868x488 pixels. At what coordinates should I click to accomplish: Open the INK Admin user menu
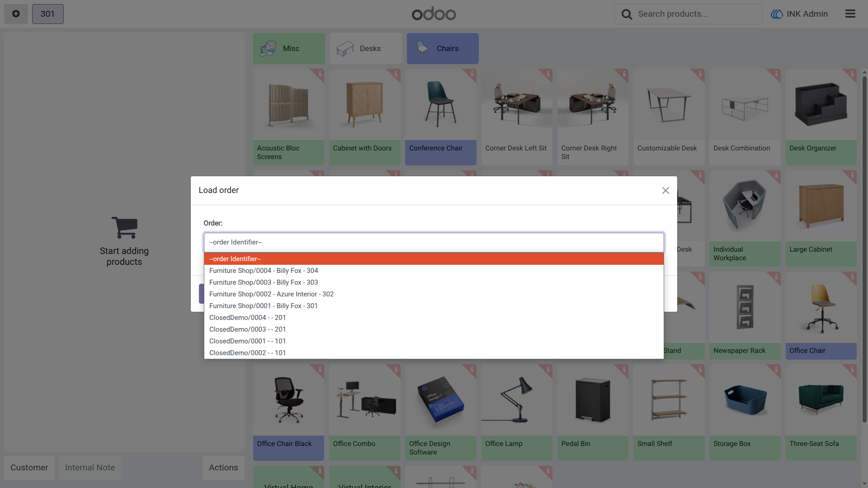(799, 14)
